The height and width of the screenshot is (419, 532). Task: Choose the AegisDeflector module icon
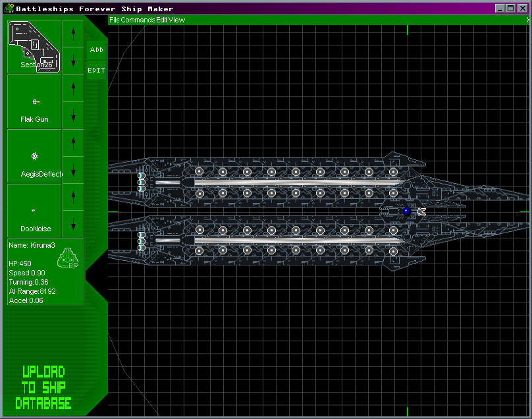coord(34,156)
